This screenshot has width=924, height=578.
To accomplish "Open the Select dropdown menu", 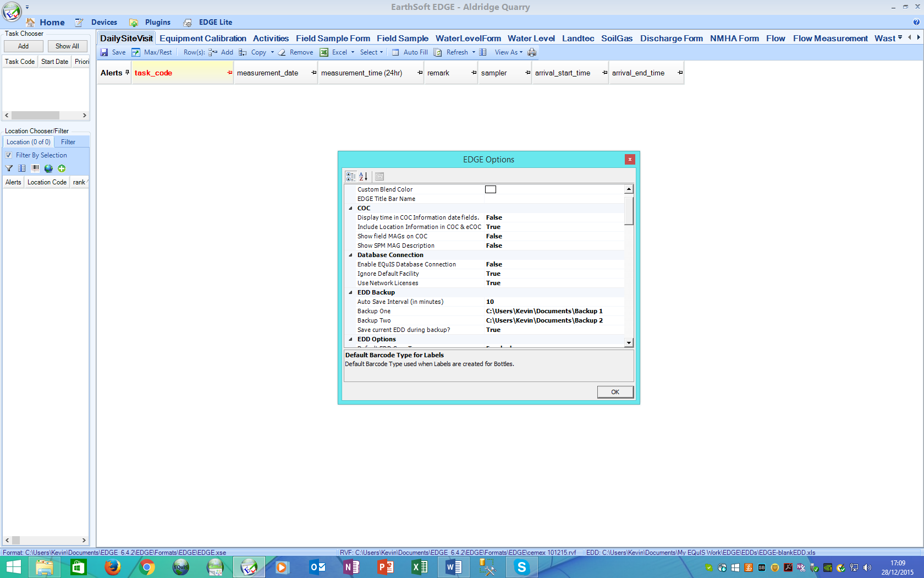I will [x=381, y=52].
